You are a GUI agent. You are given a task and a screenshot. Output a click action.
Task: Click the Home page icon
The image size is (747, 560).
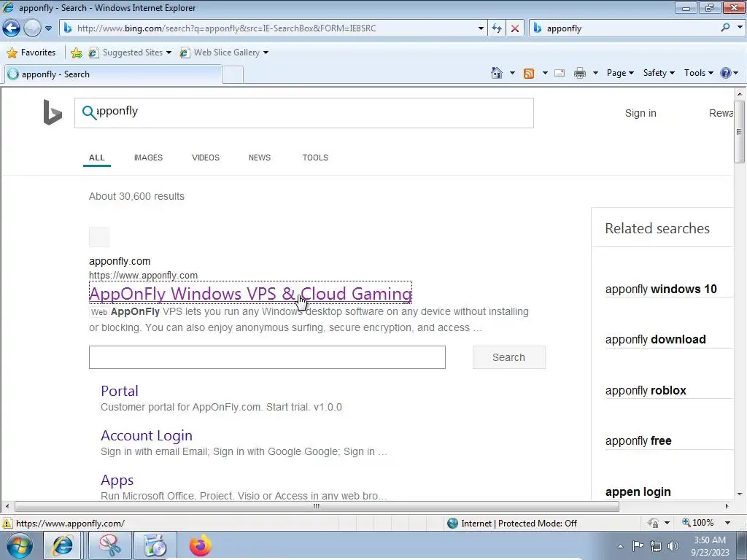(x=496, y=73)
